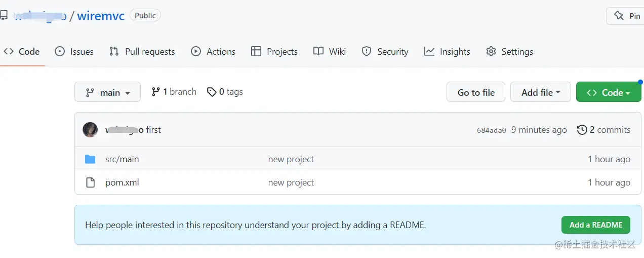Open commit hash 684ada0
644x258 pixels.
pos(491,130)
